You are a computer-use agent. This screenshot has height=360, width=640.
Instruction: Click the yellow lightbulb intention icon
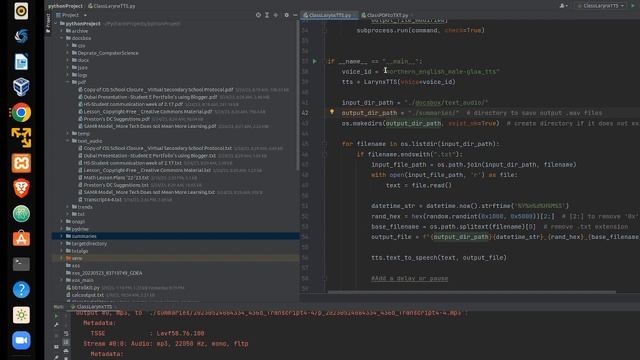[332, 112]
